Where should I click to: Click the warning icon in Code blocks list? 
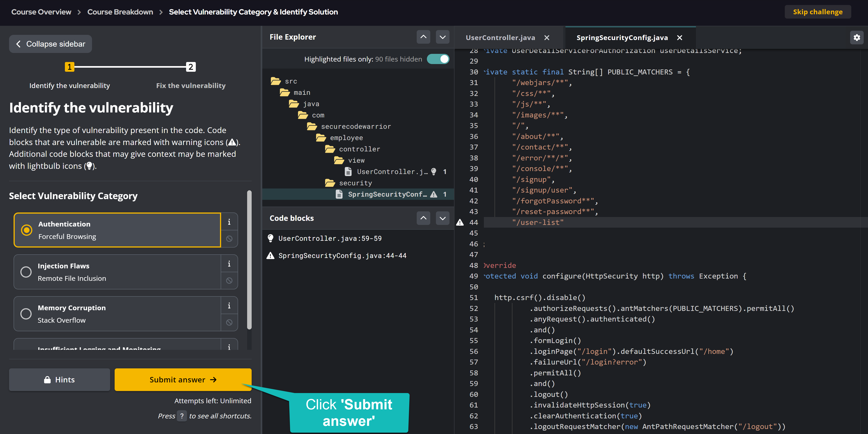pos(270,256)
